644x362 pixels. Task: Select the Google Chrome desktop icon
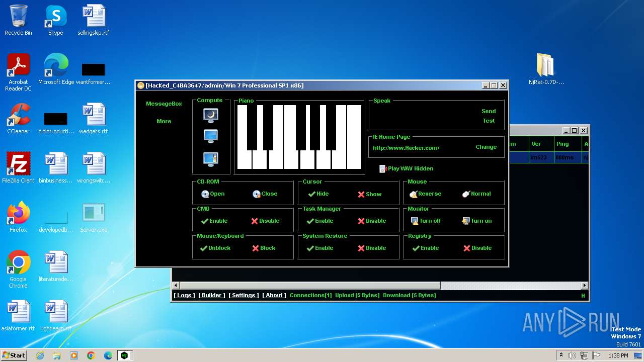coord(18,269)
